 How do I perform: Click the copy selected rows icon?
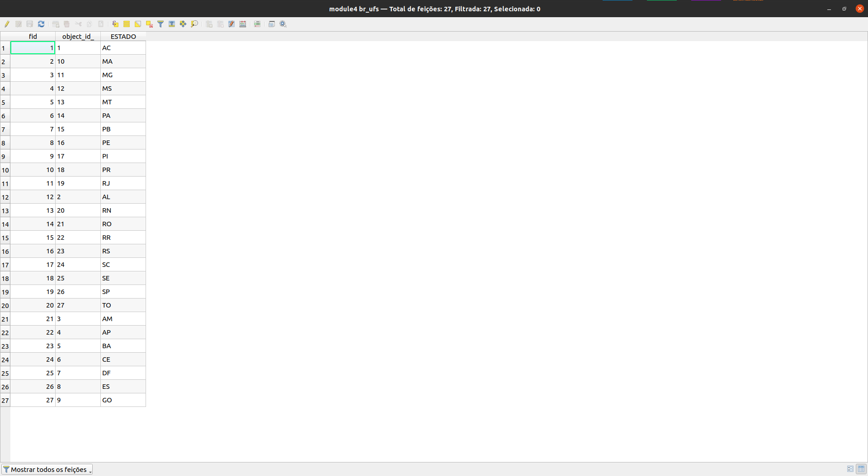(x=90, y=24)
